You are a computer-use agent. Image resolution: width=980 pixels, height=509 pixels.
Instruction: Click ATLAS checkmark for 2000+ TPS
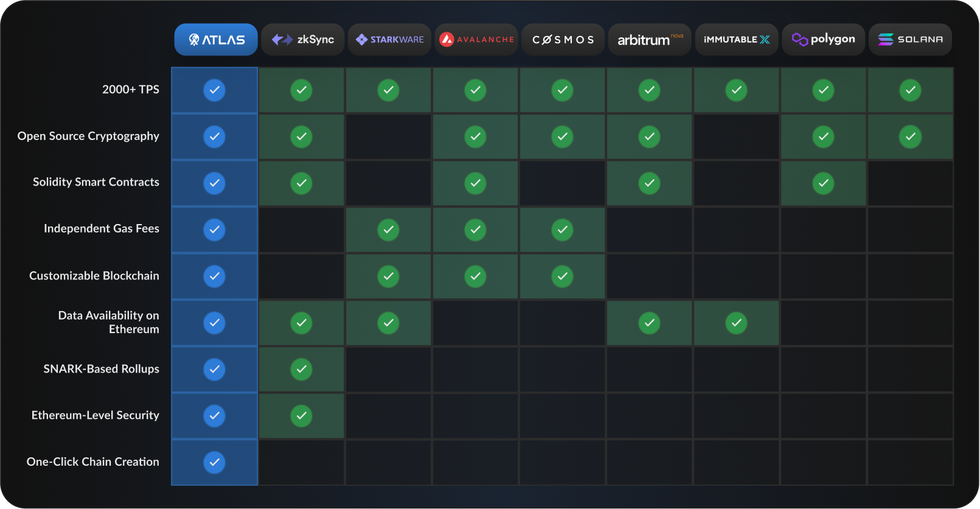coord(214,90)
